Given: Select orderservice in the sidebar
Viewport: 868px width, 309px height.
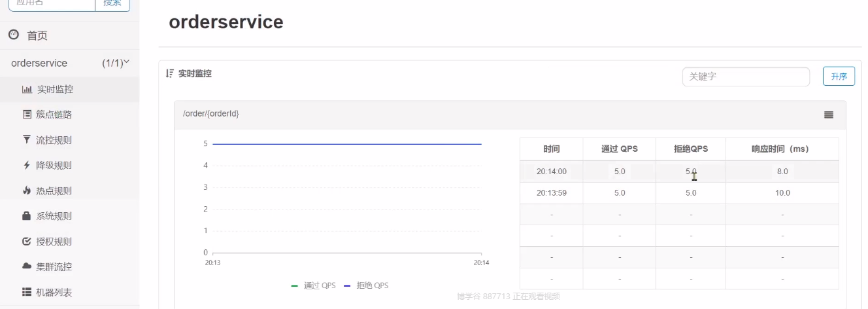Looking at the screenshot, I should coord(39,63).
